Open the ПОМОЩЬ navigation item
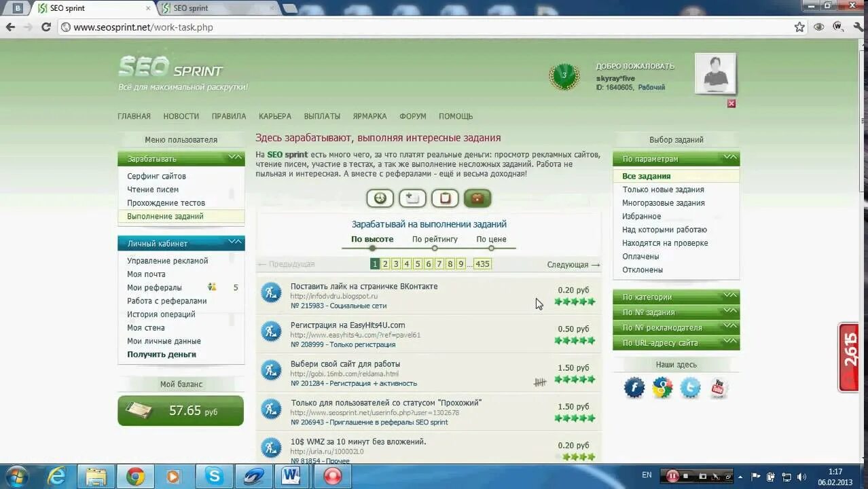This screenshot has height=489, width=868. (x=456, y=116)
